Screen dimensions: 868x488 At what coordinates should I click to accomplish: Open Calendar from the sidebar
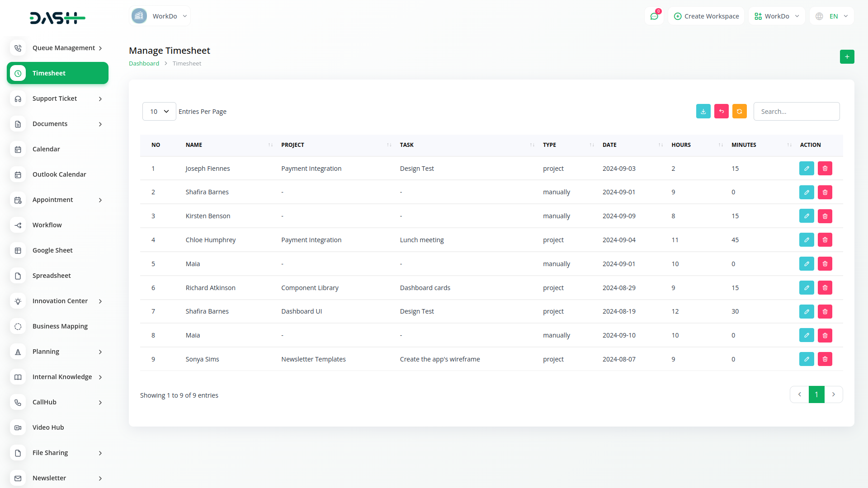click(x=46, y=149)
